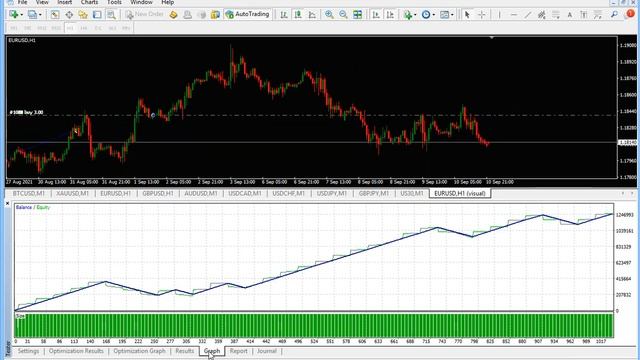
Task: Switch timeframe to M5
Action: point(28,28)
